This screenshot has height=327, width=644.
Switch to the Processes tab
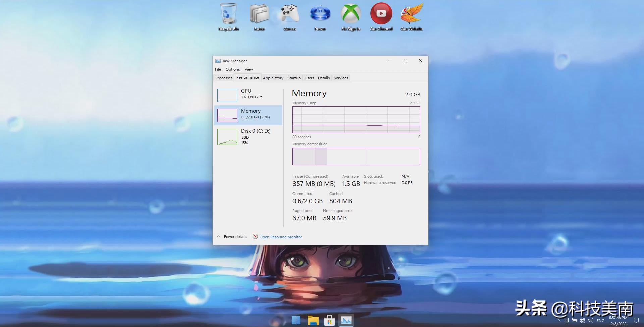[x=223, y=78]
